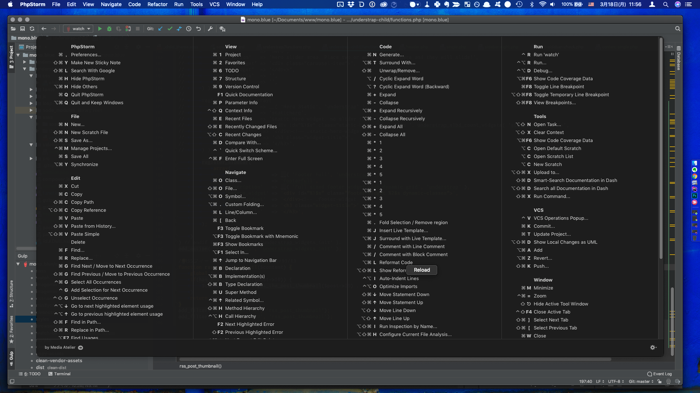
Task: Click 'Toggle Line Breakpoint' entry
Action: [558, 87]
